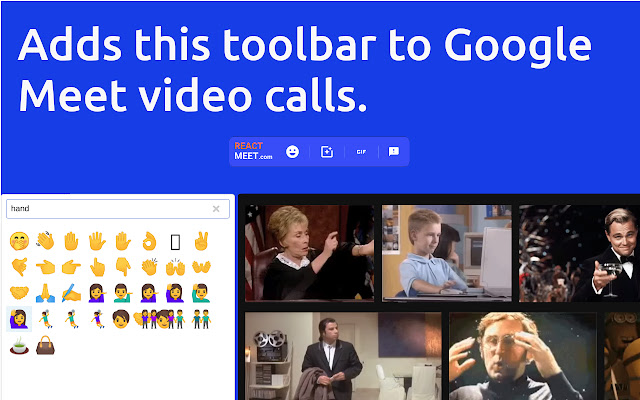Pick the two raised hands celebration emoji
This screenshot has width=640, height=400.
176,267
